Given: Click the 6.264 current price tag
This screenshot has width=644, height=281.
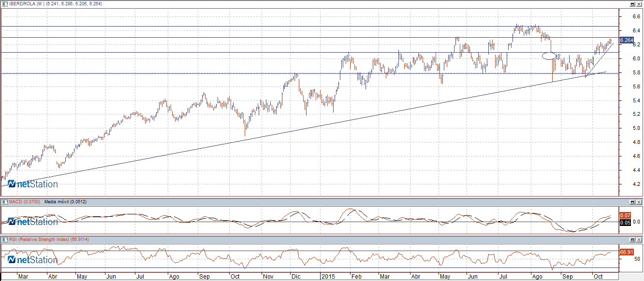Looking at the screenshot, I should coord(627,40).
